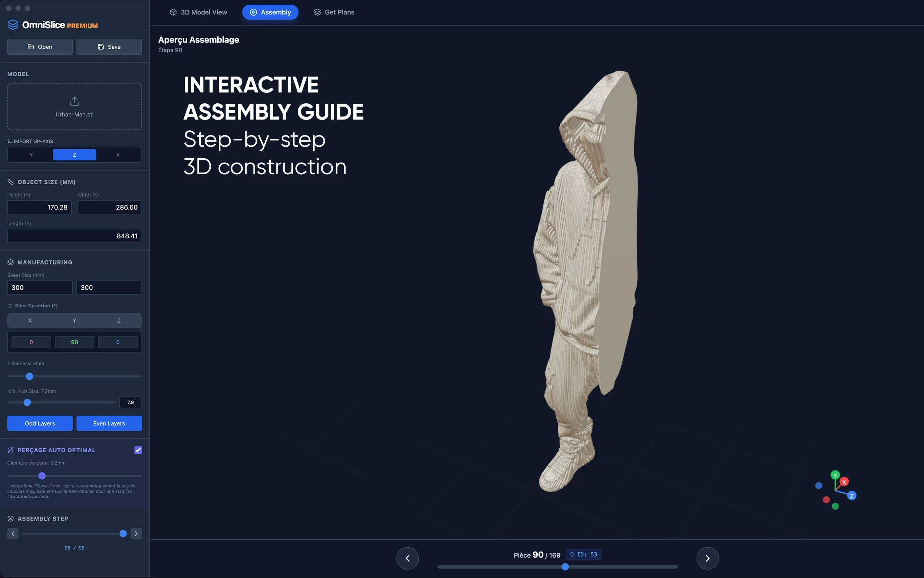Screen dimensions: 924x578
Task: Open the Get Plans tab
Action: pyautogui.click(x=334, y=12)
